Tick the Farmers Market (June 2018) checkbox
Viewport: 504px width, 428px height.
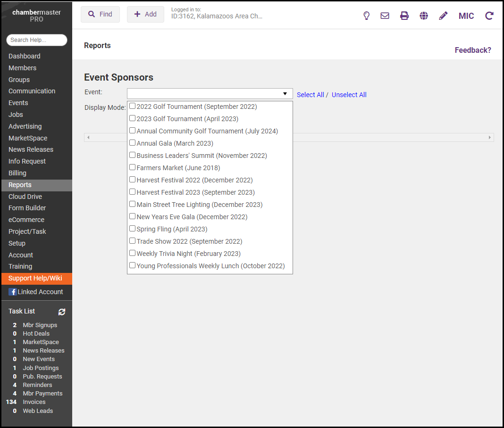[133, 167]
